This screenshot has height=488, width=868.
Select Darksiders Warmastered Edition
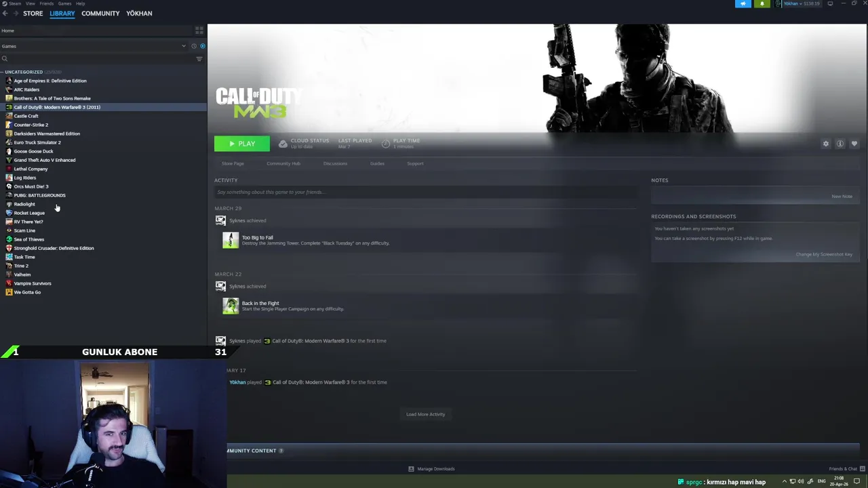point(47,134)
